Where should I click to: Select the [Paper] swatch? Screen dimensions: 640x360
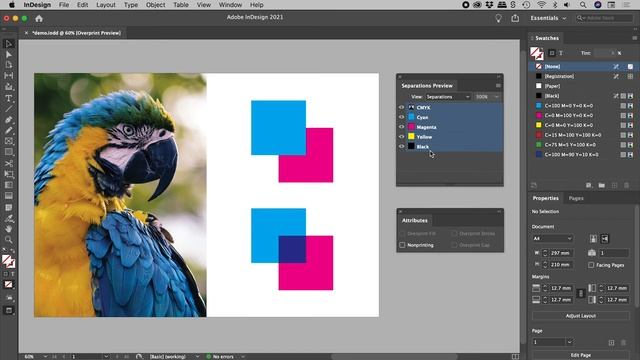click(583, 86)
